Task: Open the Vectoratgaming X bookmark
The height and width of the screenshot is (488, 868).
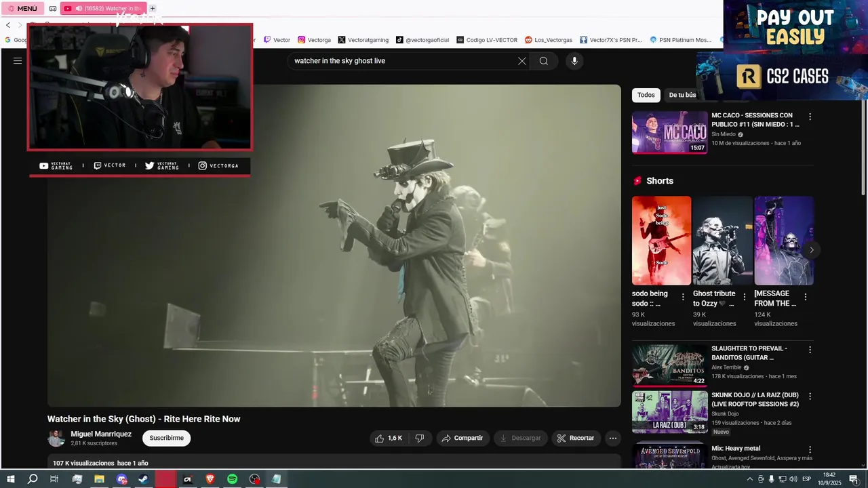Action: pyautogui.click(x=363, y=40)
